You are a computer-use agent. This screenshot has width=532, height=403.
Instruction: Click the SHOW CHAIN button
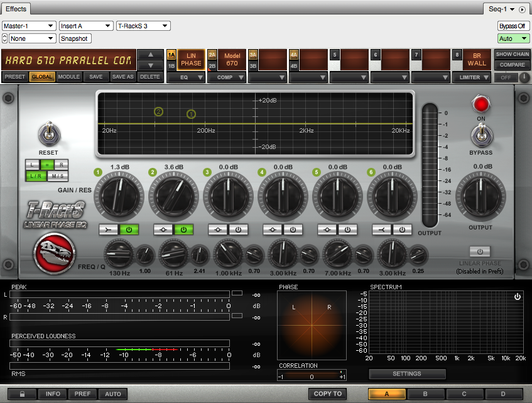tap(513, 54)
